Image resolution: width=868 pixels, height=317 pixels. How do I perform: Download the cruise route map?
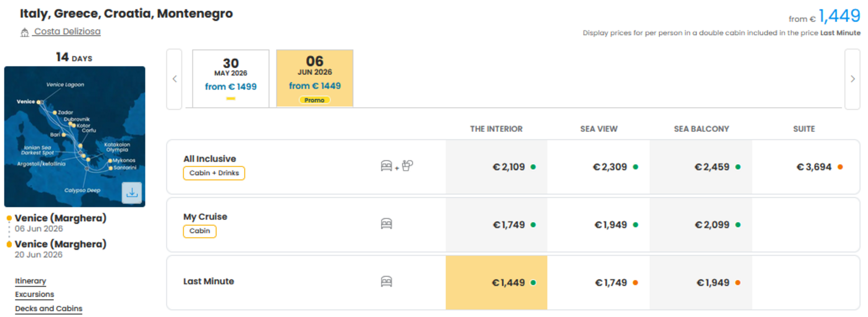pos(132,193)
